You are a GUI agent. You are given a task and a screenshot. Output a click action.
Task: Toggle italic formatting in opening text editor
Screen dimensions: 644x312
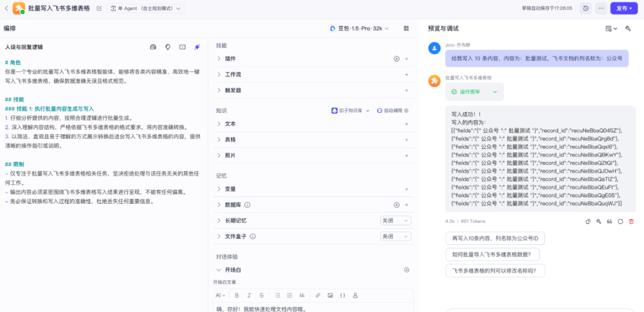(249, 295)
